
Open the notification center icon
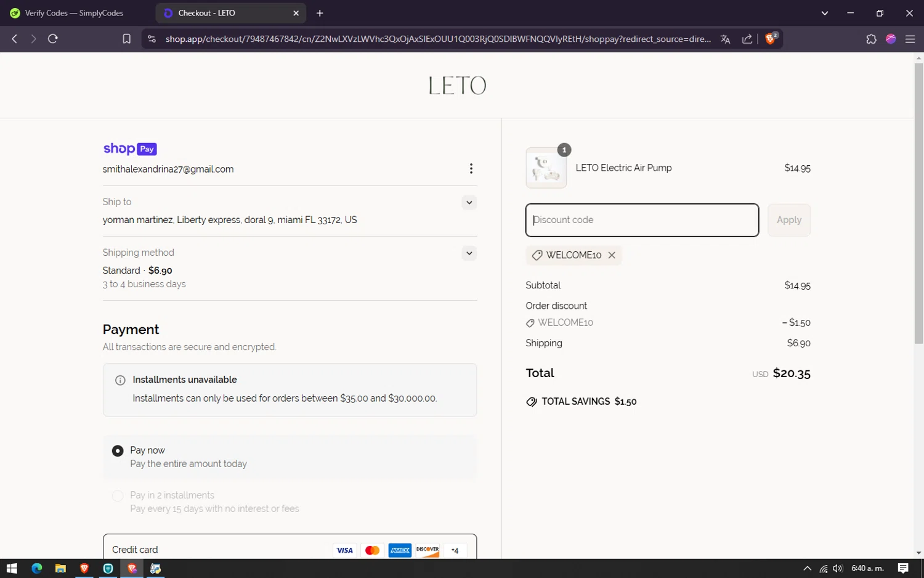(903, 568)
